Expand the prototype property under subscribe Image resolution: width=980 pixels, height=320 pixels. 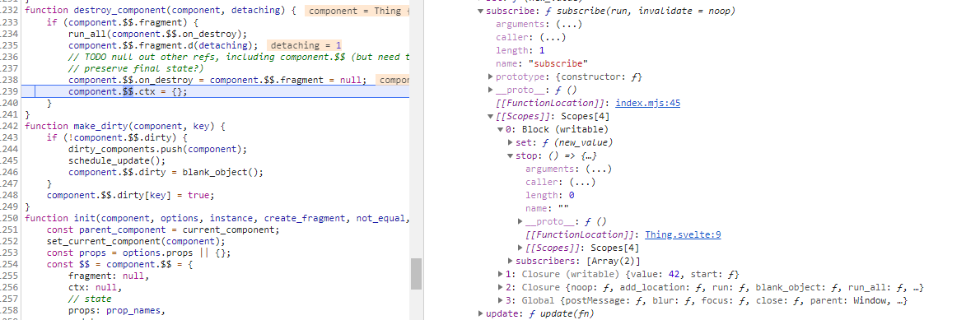(x=491, y=77)
